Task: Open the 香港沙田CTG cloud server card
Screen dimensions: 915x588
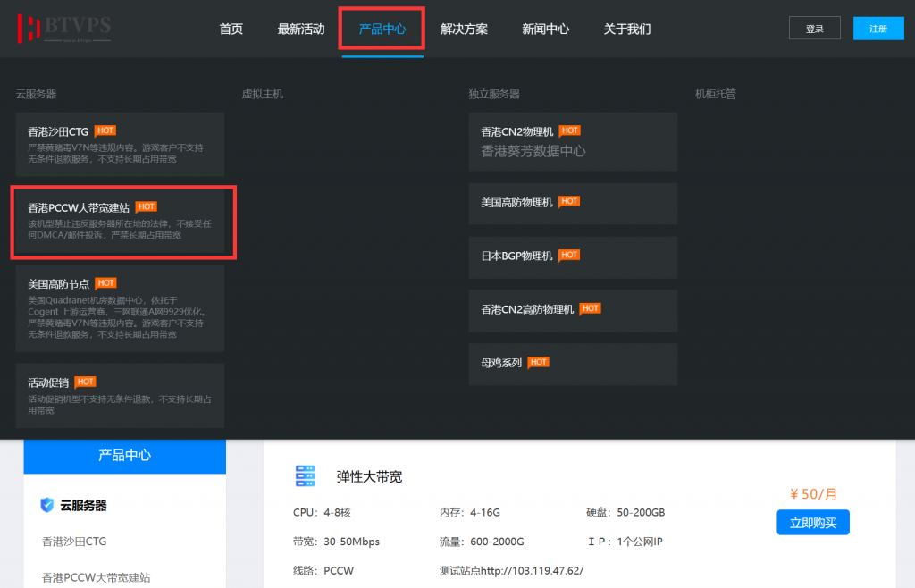Action: [x=121, y=145]
